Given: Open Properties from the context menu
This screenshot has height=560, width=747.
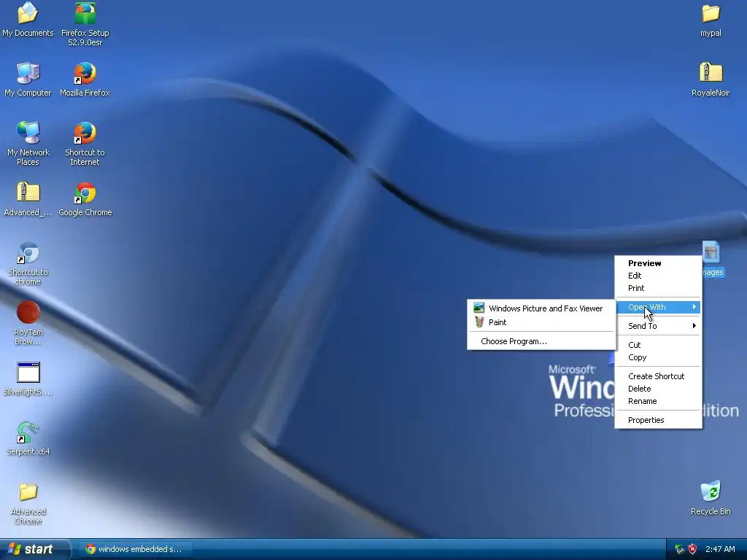Looking at the screenshot, I should 658,420.
